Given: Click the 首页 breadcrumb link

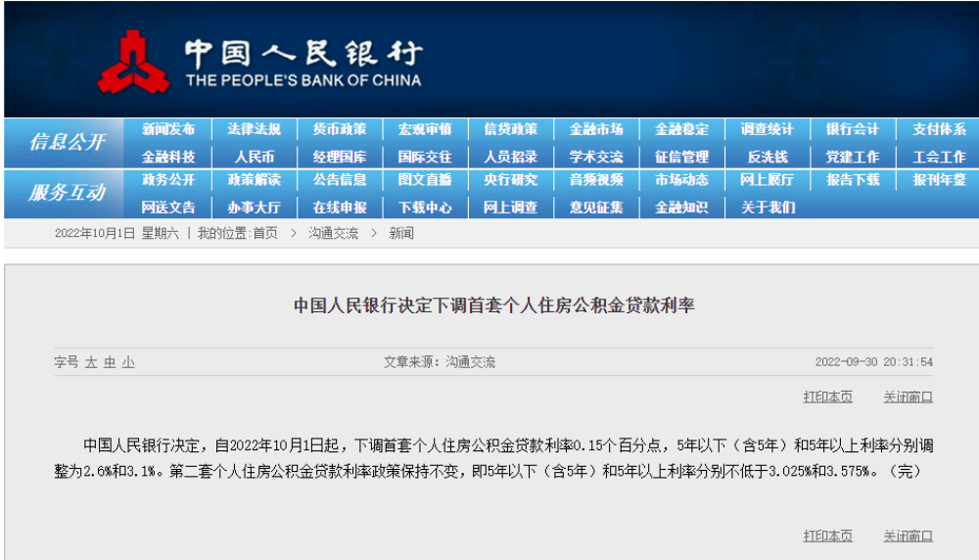Looking at the screenshot, I should tap(264, 233).
